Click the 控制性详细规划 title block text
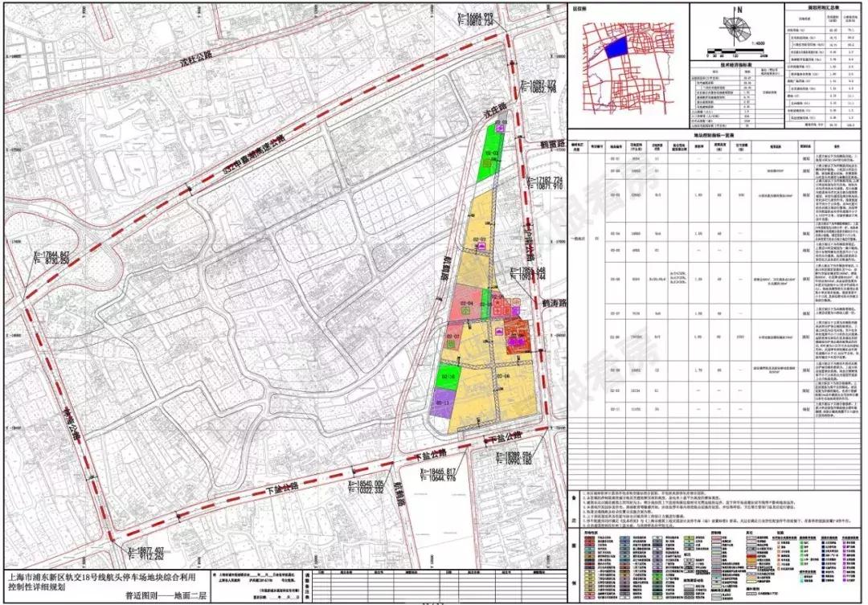This screenshot has width=868, height=605. coord(39,587)
